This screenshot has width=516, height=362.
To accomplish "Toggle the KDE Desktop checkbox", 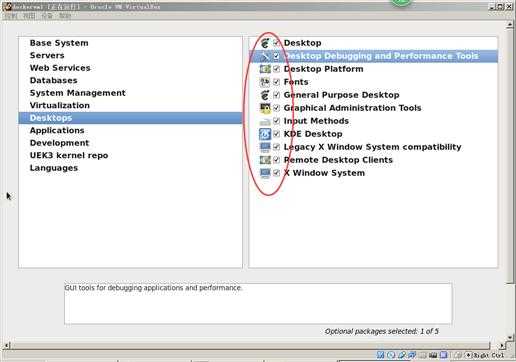I will tap(276, 134).
